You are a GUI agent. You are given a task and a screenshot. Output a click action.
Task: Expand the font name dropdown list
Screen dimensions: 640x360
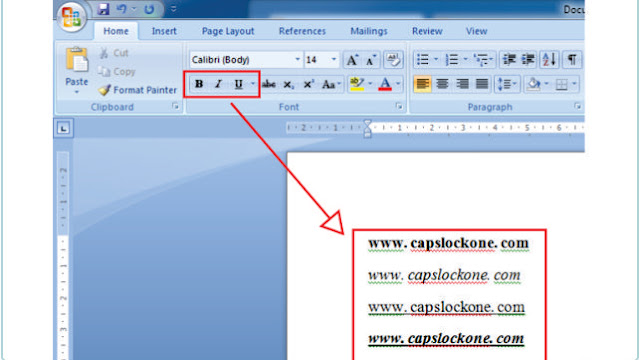(298, 60)
